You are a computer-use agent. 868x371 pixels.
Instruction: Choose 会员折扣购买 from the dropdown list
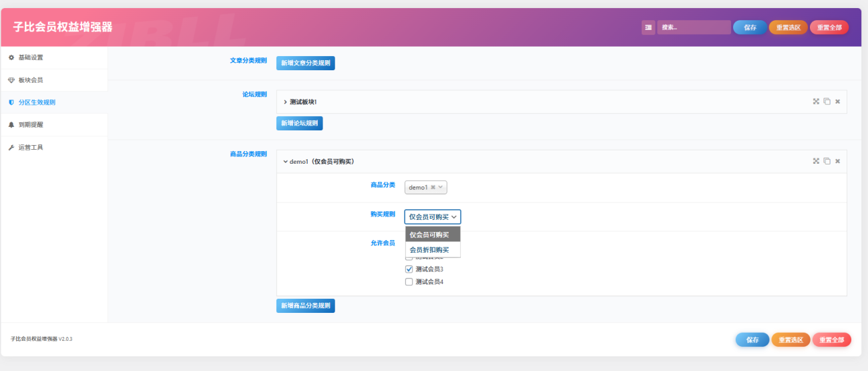[429, 250]
